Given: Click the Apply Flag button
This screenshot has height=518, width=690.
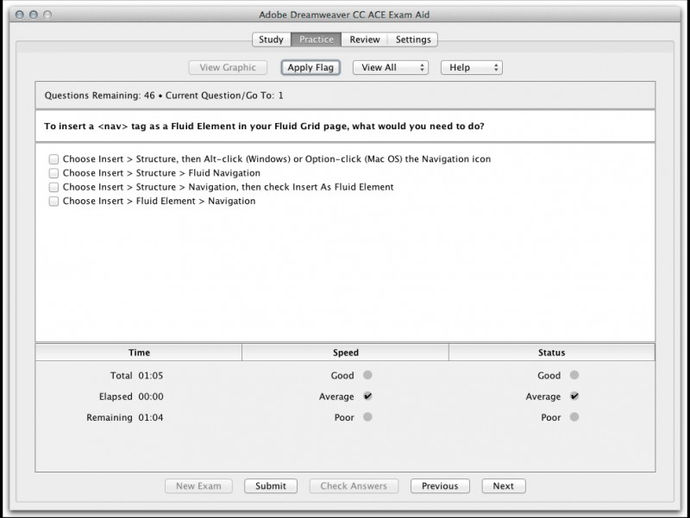Looking at the screenshot, I should tap(311, 67).
